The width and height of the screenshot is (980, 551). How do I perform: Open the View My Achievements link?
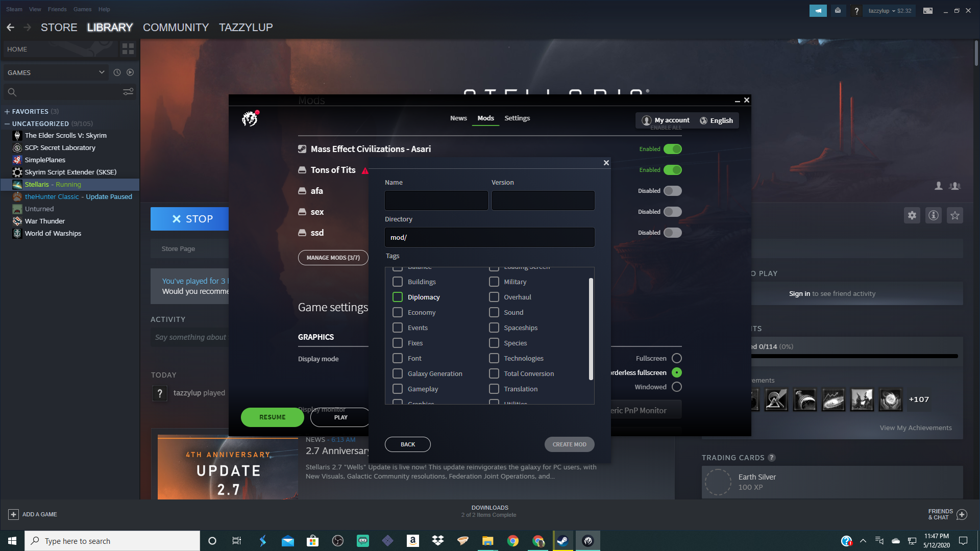(x=916, y=428)
